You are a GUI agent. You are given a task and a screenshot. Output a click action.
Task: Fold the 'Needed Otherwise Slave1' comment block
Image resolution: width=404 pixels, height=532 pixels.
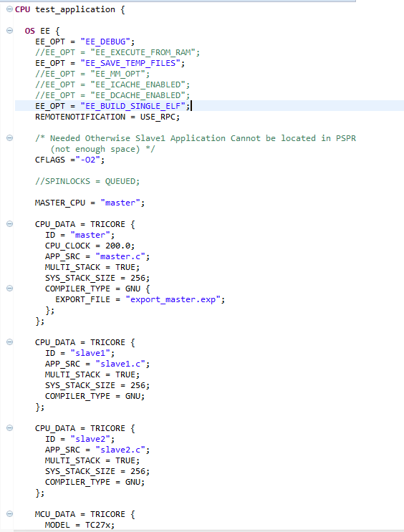[9, 137]
